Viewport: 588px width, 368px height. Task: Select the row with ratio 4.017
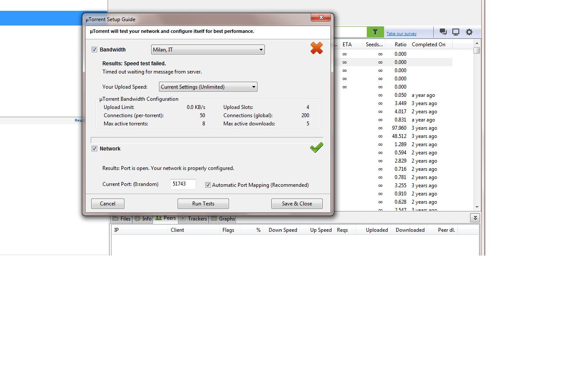(392, 112)
